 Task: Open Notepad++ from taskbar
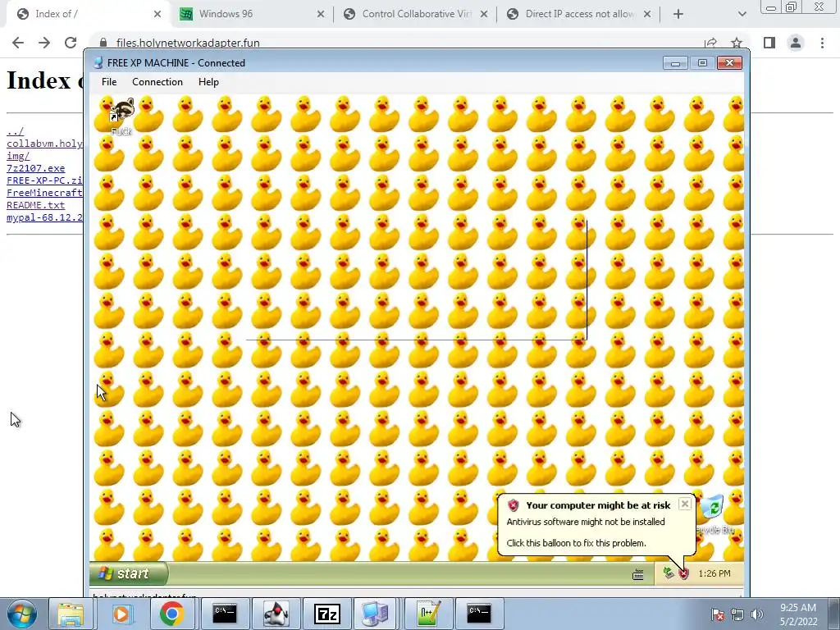428,614
